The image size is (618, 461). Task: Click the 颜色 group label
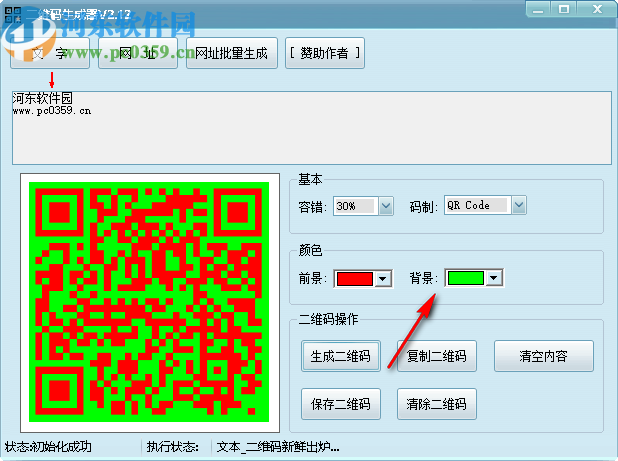coord(311,250)
